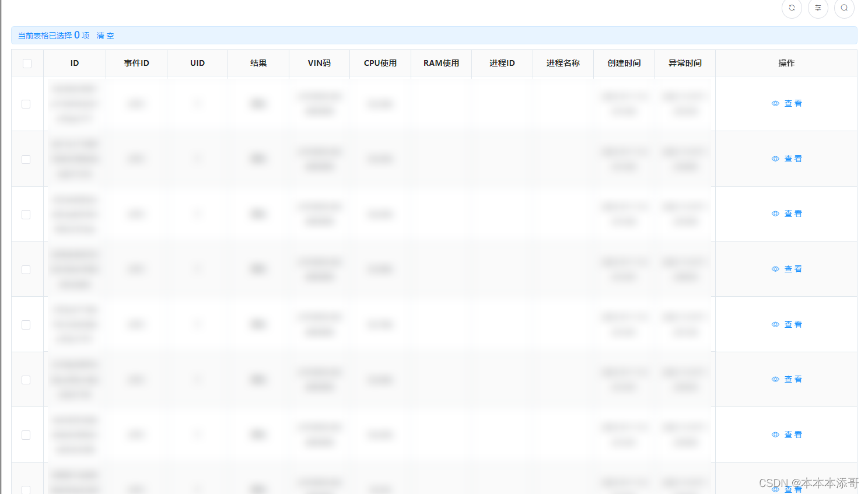This screenshot has width=868, height=494.
Task: Check the fourth row's checkbox
Action: point(26,269)
